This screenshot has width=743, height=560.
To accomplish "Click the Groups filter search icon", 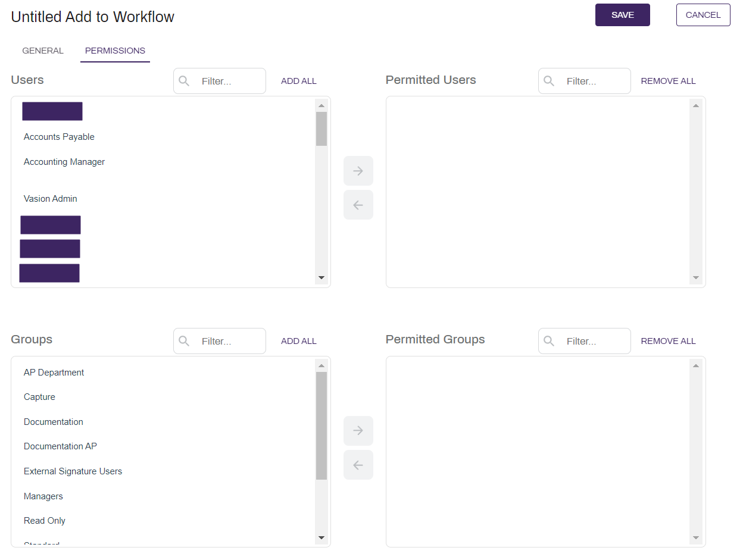I will coord(184,341).
